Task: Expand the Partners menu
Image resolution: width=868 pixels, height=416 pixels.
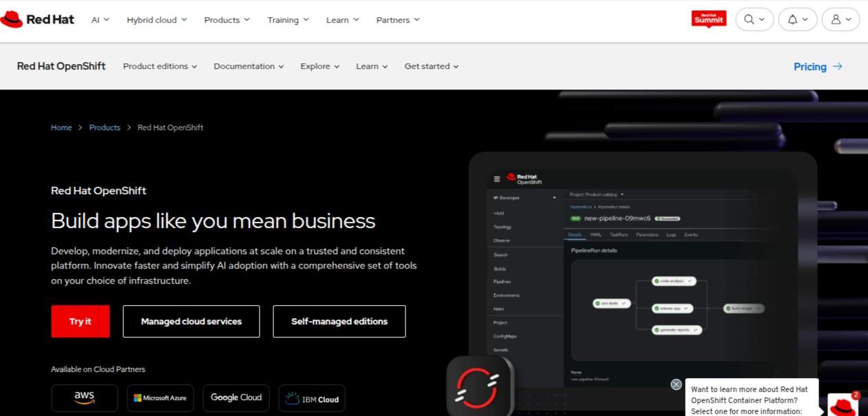Action: (398, 20)
